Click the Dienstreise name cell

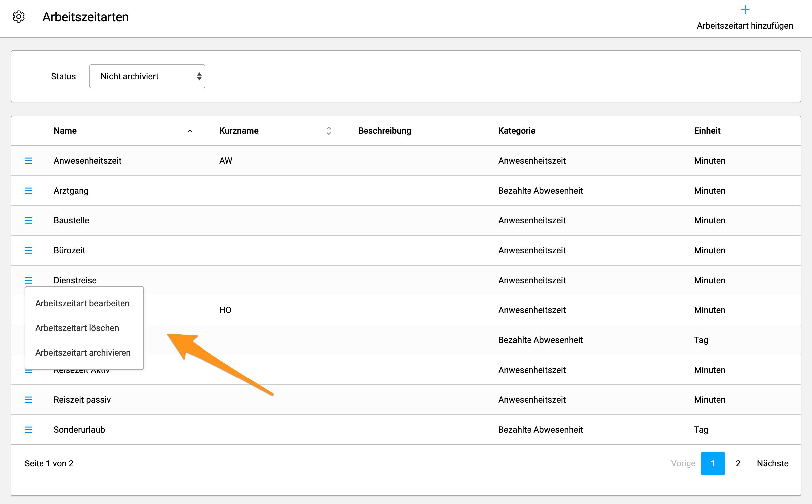(75, 280)
